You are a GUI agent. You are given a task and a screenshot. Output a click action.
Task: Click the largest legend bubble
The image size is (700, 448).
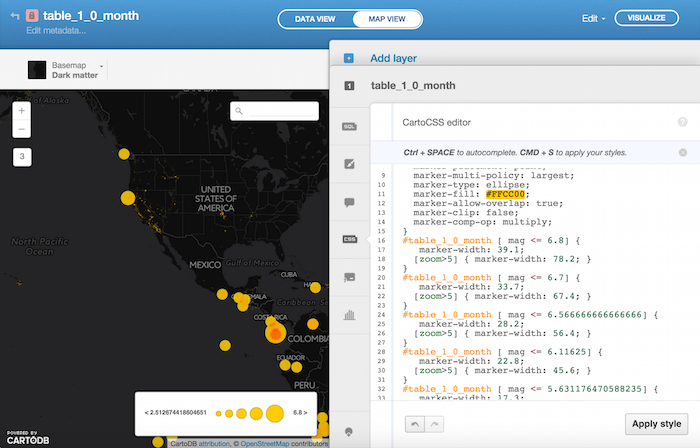(275, 414)
